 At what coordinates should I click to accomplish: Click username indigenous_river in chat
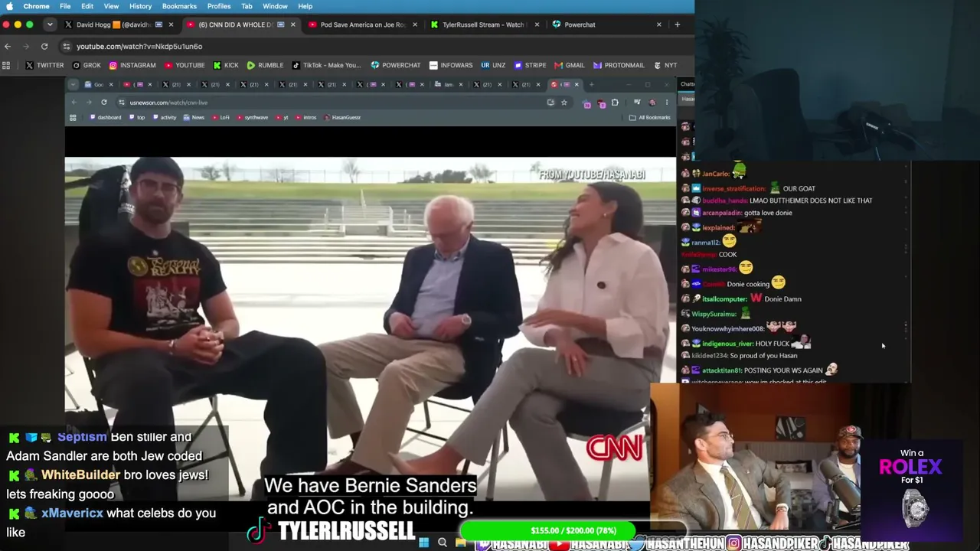click(x=727, y=344)
